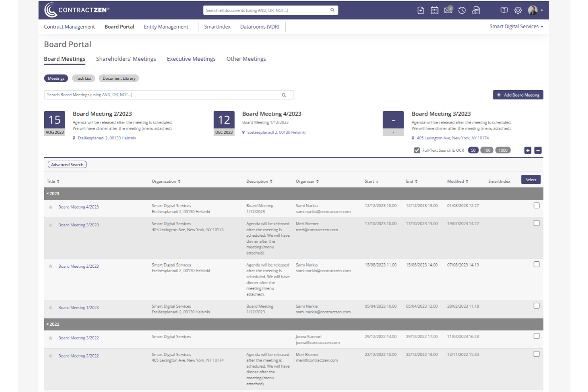
Task: Click the magnifier in the top document search
Action: pyautogui.click(x=332, y=10)
